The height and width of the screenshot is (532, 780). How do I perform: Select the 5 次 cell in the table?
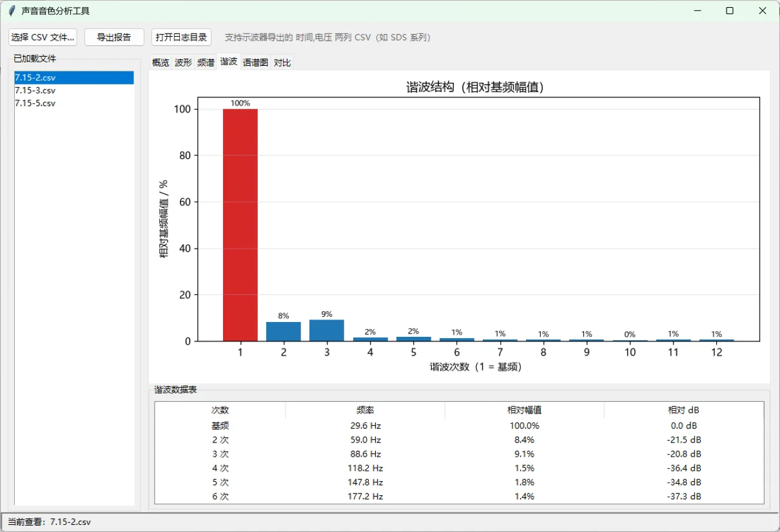pyautogui.click(x=220, y=482)
